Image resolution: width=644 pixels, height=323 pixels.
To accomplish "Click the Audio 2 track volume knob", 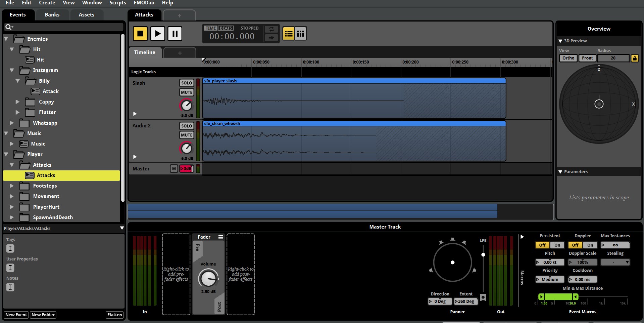I will [x=186, y=148].
